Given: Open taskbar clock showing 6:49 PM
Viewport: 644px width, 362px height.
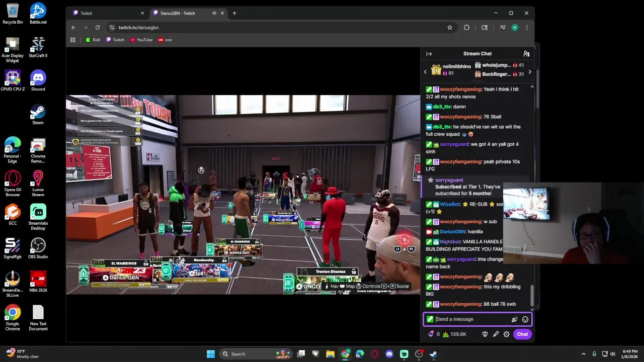Looking at the screenshot, I should click(x=630, y=354).
